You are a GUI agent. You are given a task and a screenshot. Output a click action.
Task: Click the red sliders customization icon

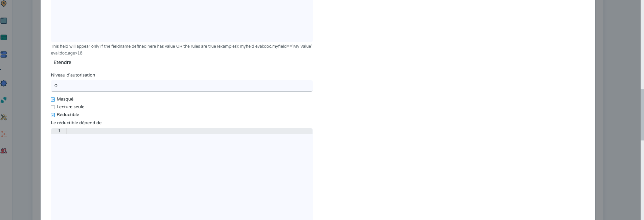click(x=4, y=134)
